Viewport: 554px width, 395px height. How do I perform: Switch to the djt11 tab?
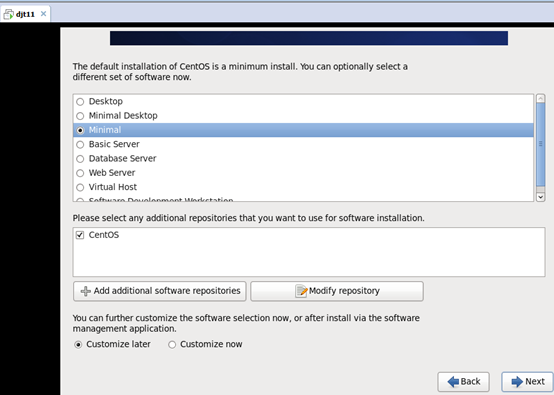pos(25,14)
